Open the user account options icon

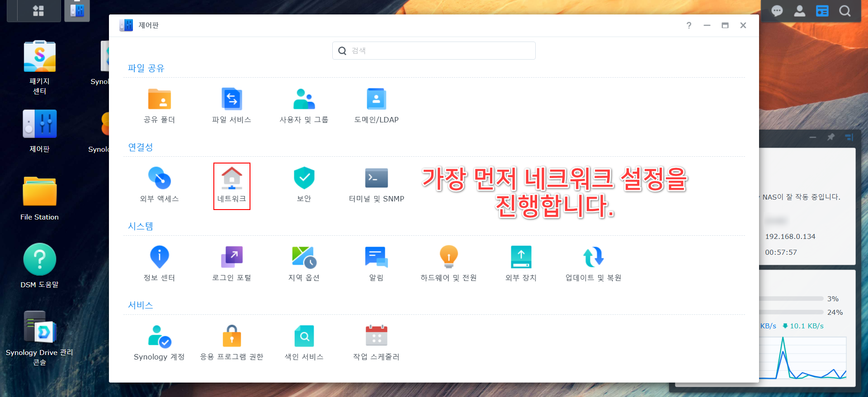799,11
